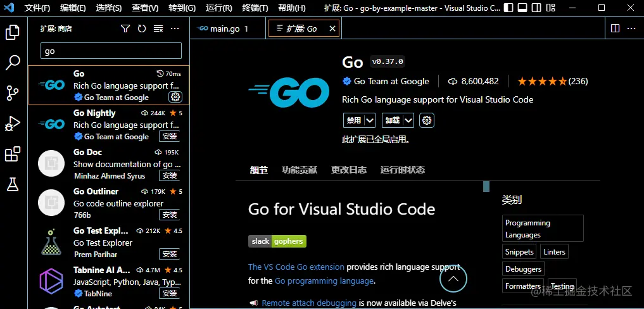Click the extension search input field
The height and width of the screenshot is (309, 644).
pos(111,51)
